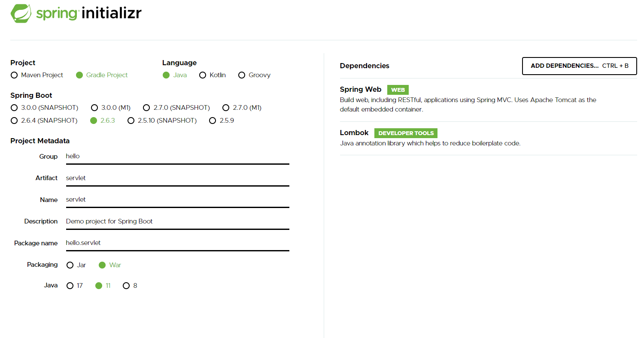Image resolution: width=644 pixels, height=338 pixels.
Task: Click the Package name input field
Action: pyautogui.click(x=177, y=243)
